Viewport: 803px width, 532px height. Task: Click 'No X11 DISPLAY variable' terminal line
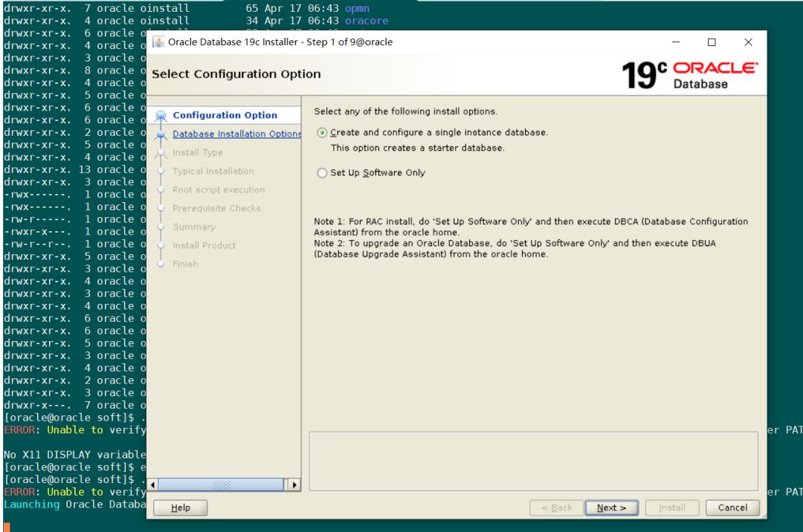(x=75, y=455)
